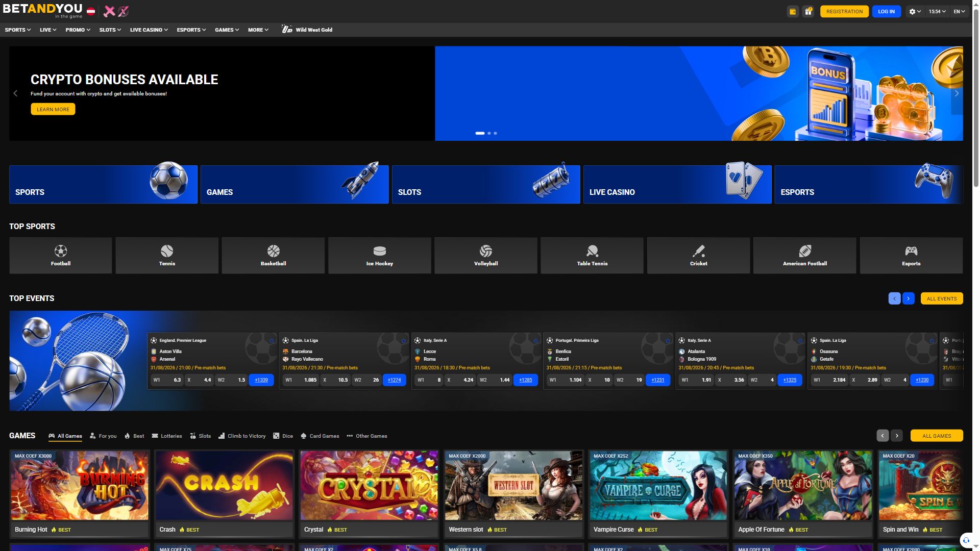This screenshot has height=551, width=980.
Task: Open the settings gear dropdown
Action: pos(915,11)
